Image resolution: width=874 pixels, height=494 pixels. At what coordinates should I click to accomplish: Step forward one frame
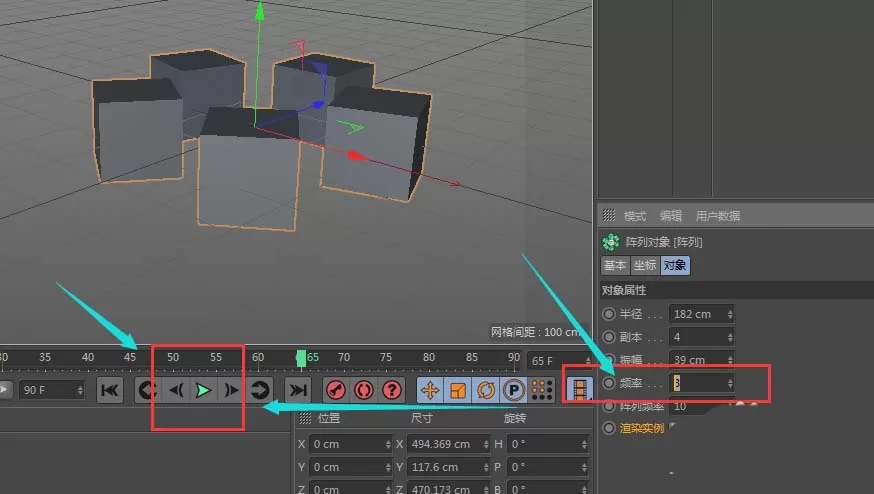231,390
